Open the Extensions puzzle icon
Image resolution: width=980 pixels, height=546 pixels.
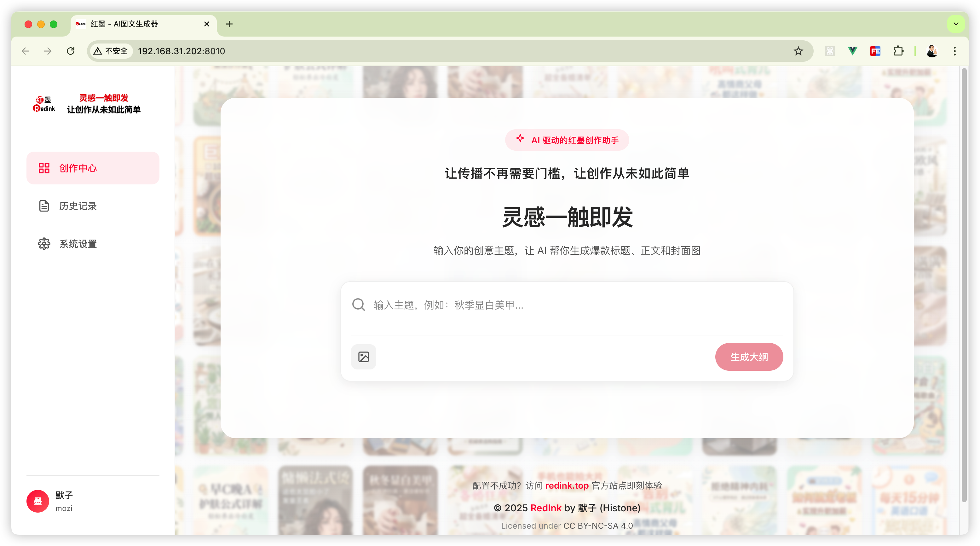click(x=898, y=51)
